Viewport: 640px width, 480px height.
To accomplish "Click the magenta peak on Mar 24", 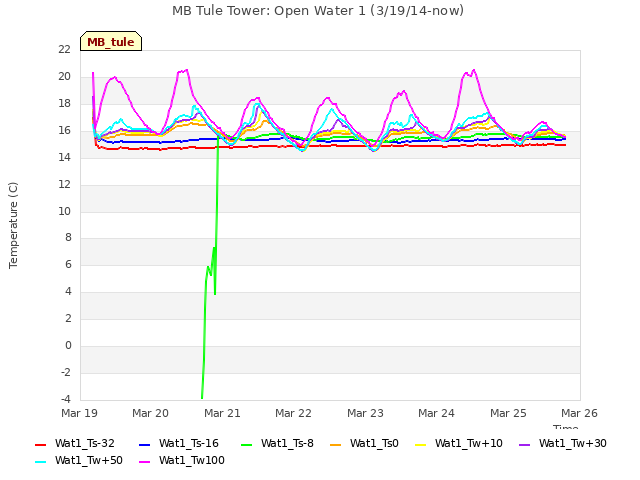I will (x=473, y=71).
